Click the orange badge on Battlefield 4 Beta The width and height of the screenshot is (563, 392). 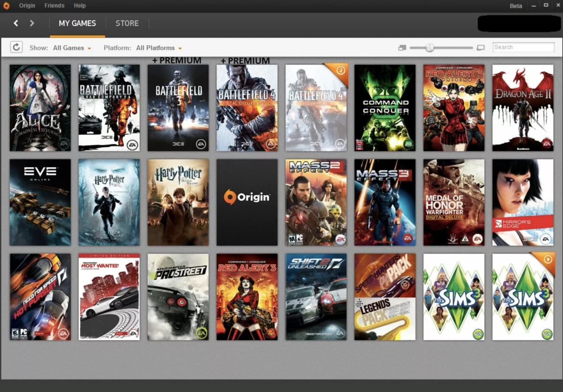(x=341, y=70)
